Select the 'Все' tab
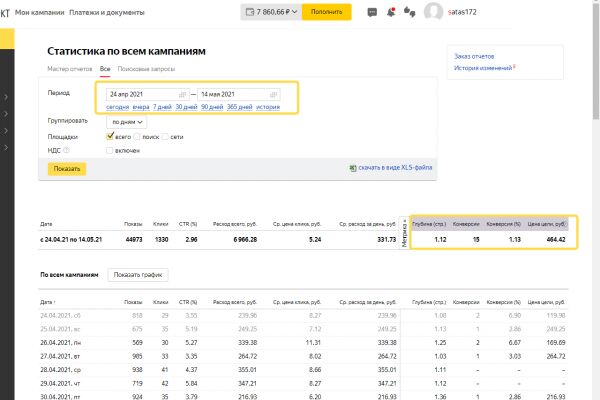 105,69
